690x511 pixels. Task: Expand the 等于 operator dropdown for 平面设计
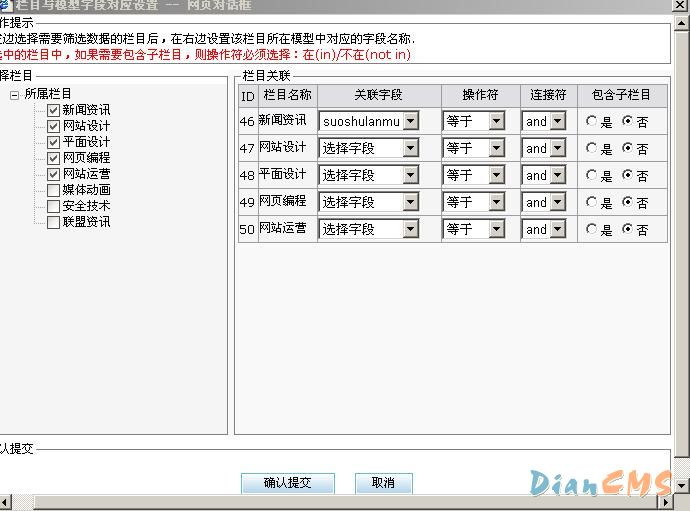pos(497,175)
